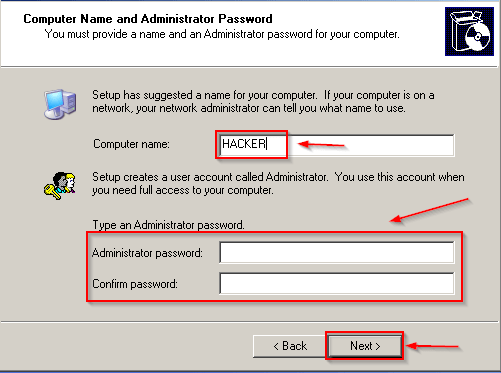This screenshot has width=501, height=373.
Task: Click the "Setup has suggested a name" paragraph
Action: point(263,102)
